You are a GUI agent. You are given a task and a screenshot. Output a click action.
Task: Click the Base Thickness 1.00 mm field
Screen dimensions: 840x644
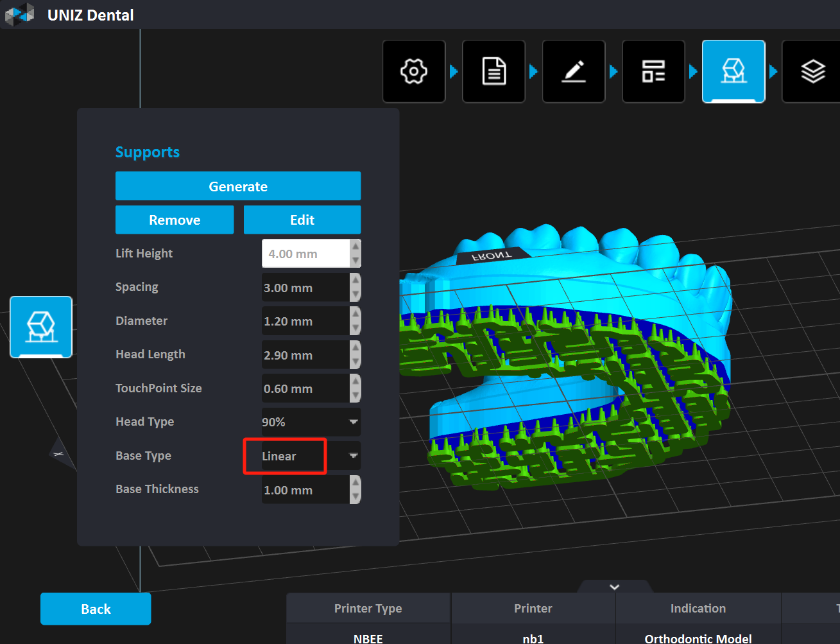coord(306,490)
